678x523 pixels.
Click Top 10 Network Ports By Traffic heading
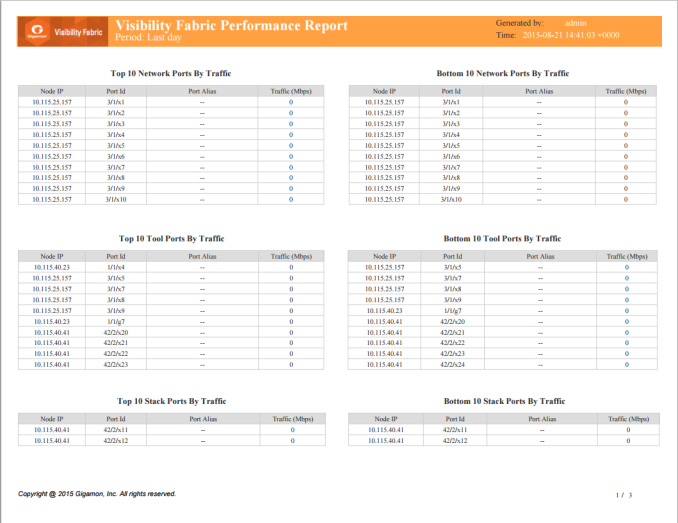point(171,73)
